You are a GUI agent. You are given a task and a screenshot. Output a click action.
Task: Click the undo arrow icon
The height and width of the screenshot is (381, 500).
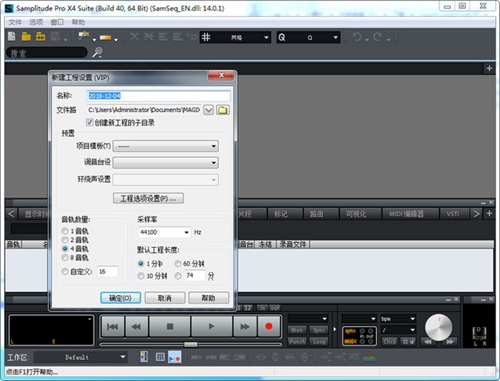[357, 37]
